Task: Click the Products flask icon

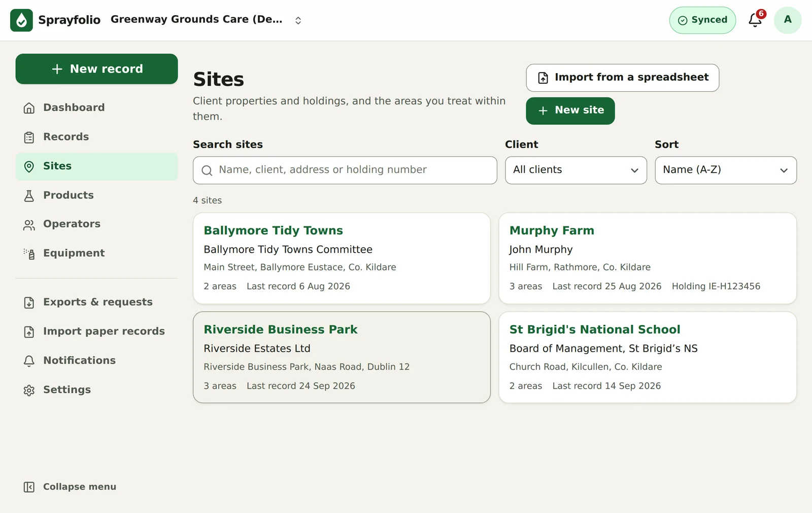Action: coord(29,195)
